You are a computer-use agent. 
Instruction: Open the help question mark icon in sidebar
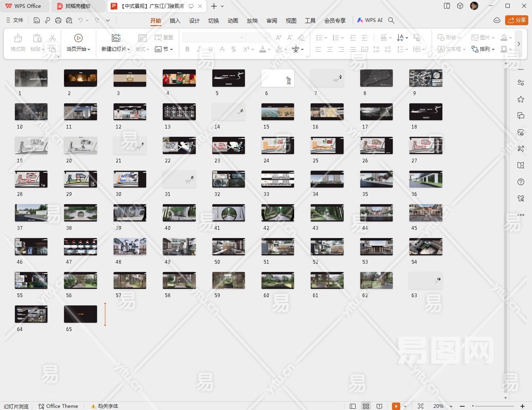tap(521, 182)
